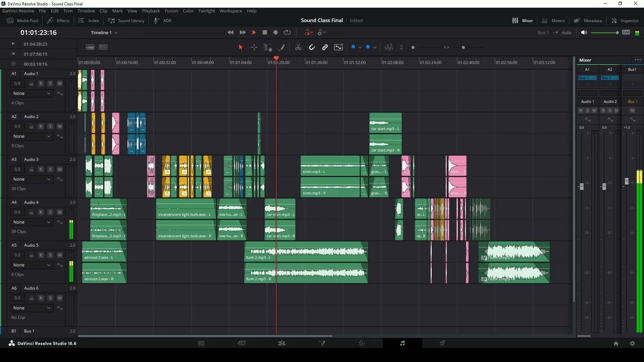644x362 pixels.
Task: Open the Fairlight menu
Action: pyautogui.click(x=206, y=11)
